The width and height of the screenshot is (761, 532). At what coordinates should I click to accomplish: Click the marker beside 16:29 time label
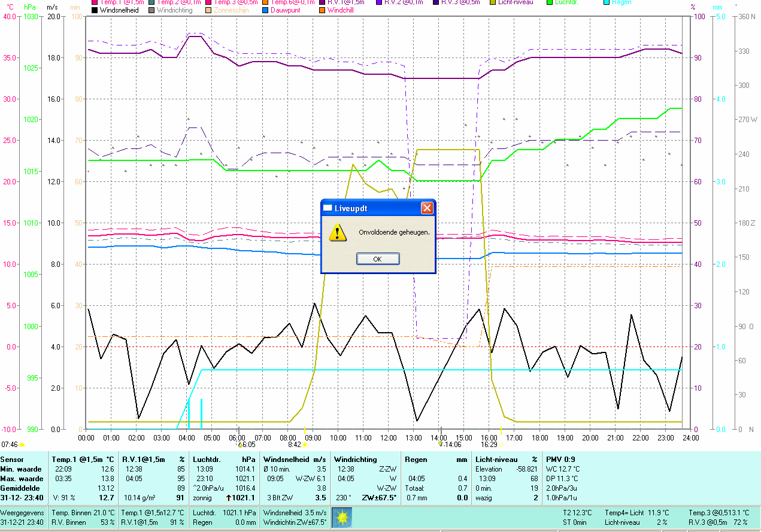501,445
